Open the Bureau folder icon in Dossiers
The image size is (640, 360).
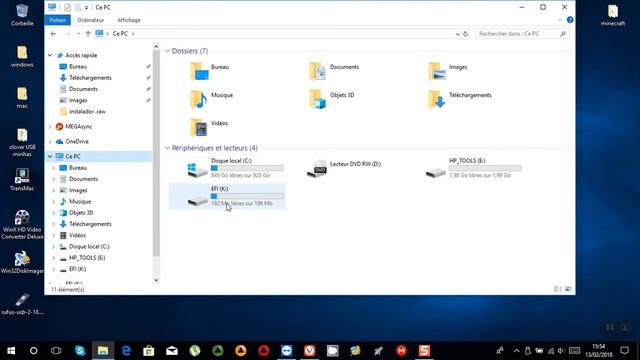pyautogui.click(x=199, y=71)
